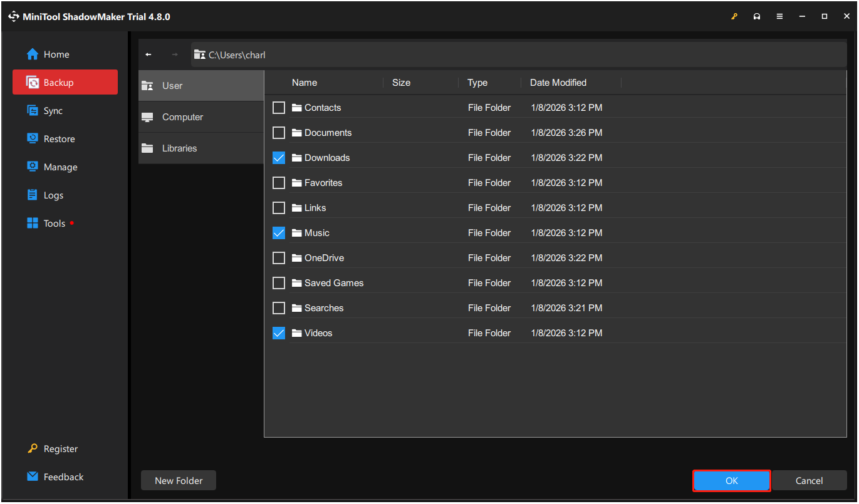Click the license key icon in titlebar
Image resolution: width=859 pixels, height=504 pixels.
[x=734, y=16]
